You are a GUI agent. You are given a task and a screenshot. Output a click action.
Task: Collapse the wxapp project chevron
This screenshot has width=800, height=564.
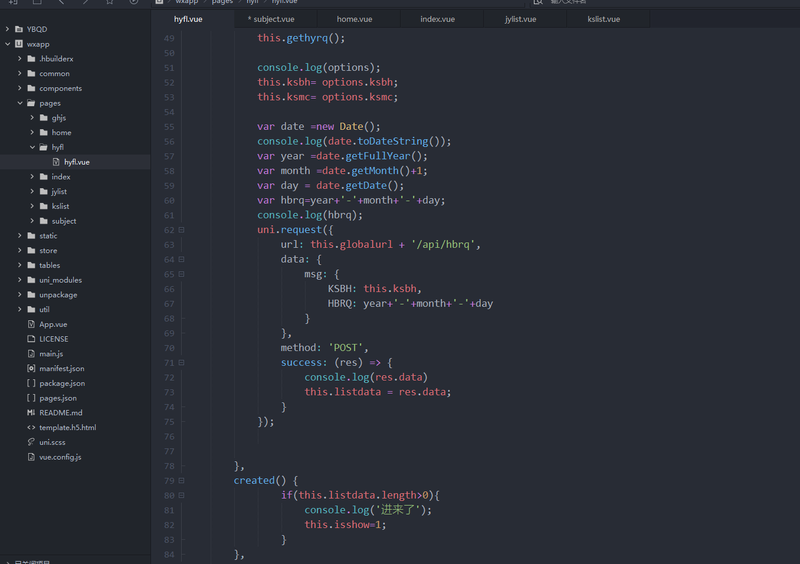click(x=7, y=44)
